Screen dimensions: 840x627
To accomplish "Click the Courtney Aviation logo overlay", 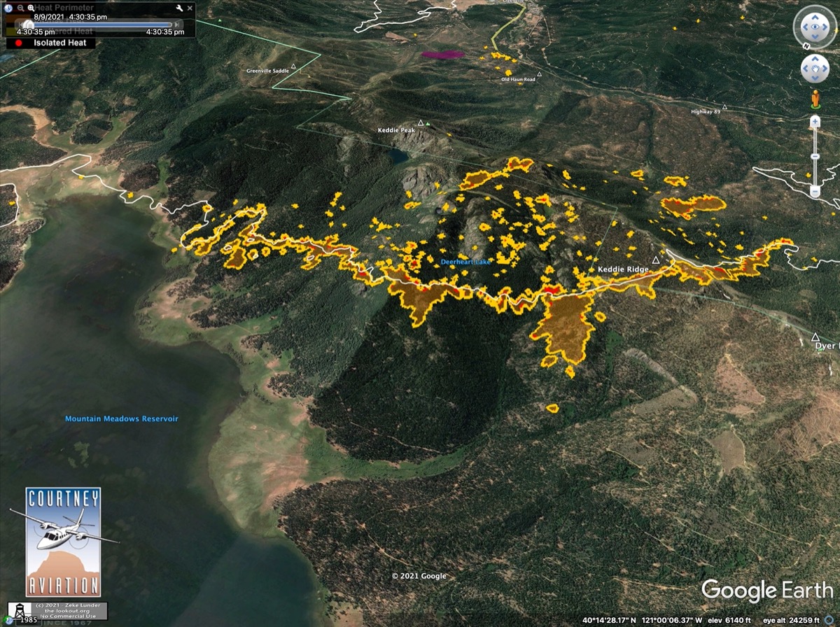I will (x=63, y=542).
